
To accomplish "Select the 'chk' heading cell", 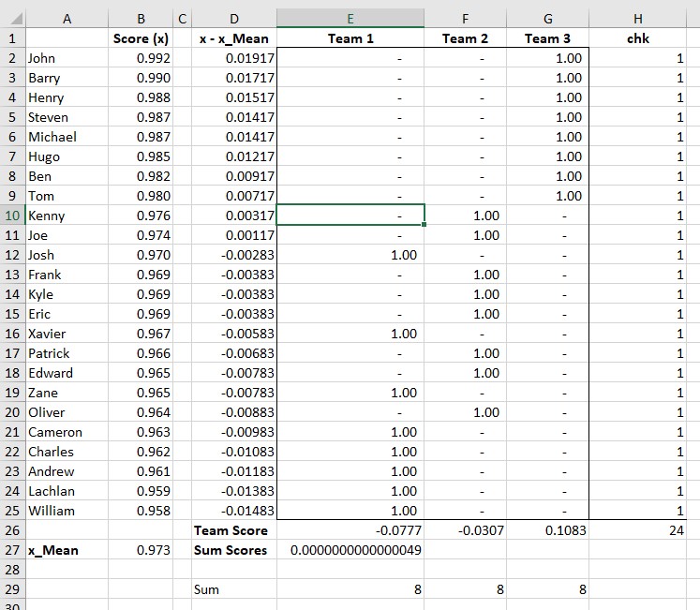I will (638, 38).
